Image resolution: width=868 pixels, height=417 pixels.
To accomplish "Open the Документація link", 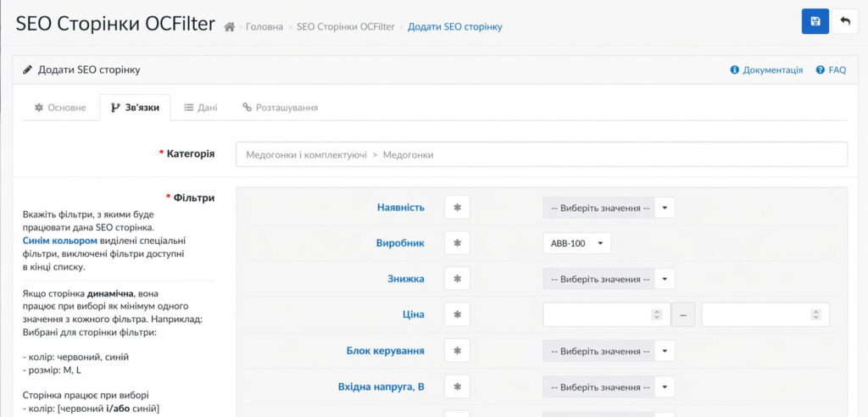I will click(766, 70).
